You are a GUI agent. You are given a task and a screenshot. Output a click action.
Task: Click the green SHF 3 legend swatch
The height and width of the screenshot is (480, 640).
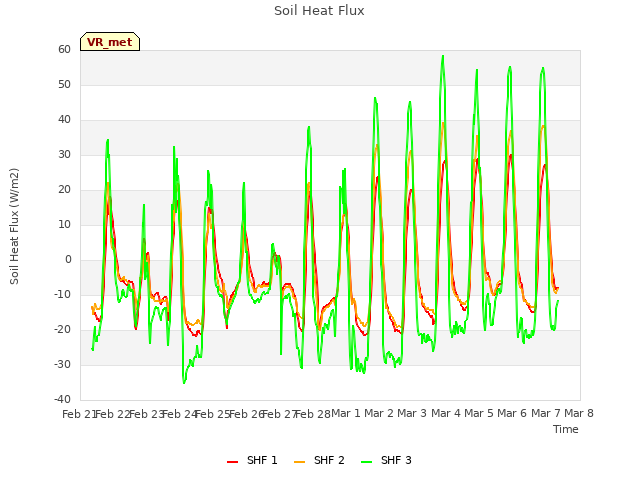(x=367, y=461)
